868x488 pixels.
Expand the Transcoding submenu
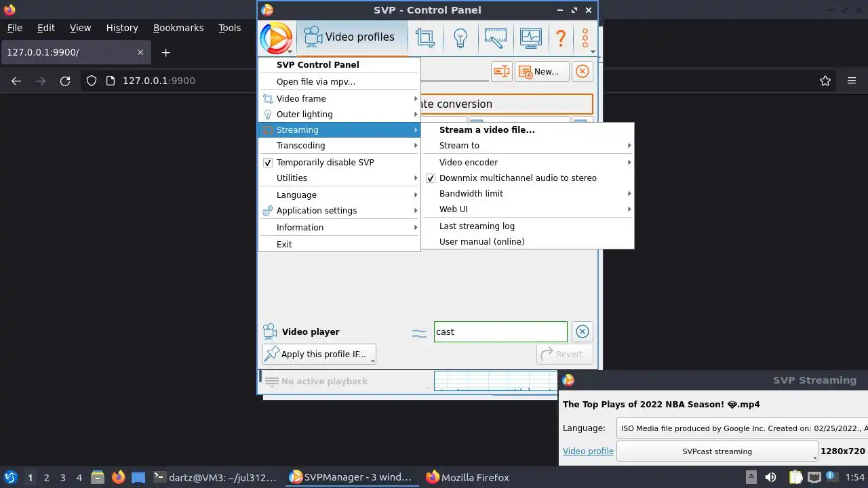pos(339,145)
